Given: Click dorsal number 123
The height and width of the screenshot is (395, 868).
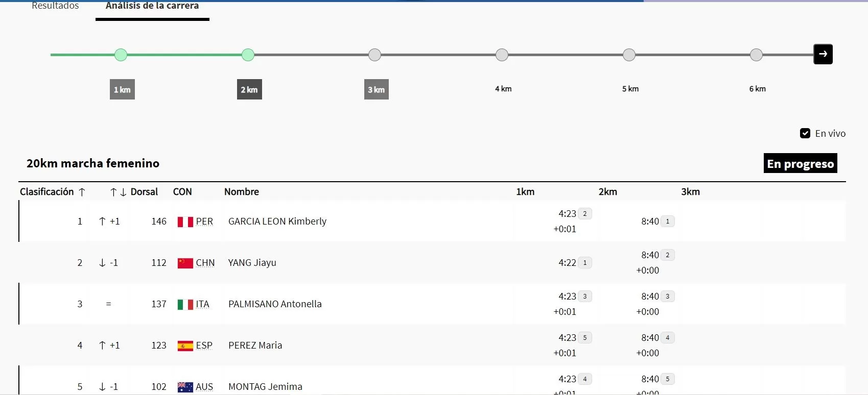Looking at the screenshot, I should click(159, 345).
